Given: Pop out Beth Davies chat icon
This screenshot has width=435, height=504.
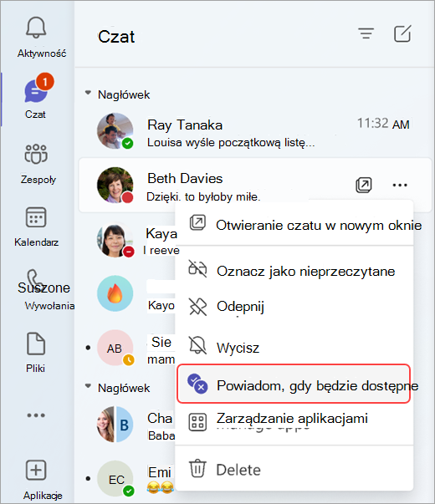Looking at the screenshot, I should pos(364,185).
